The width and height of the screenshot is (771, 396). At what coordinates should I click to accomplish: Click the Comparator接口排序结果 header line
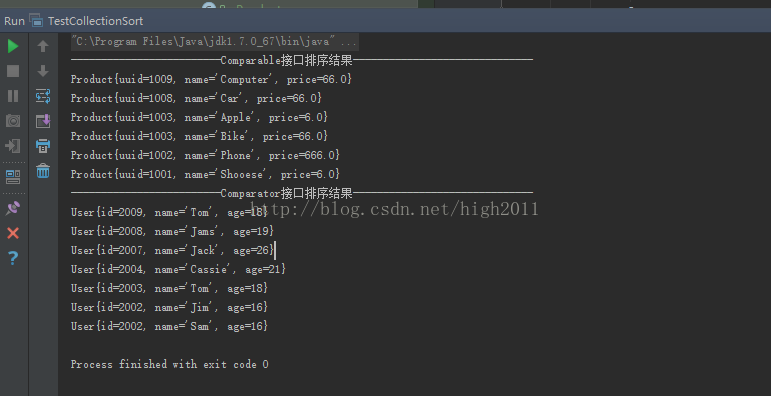coord(302,193)
